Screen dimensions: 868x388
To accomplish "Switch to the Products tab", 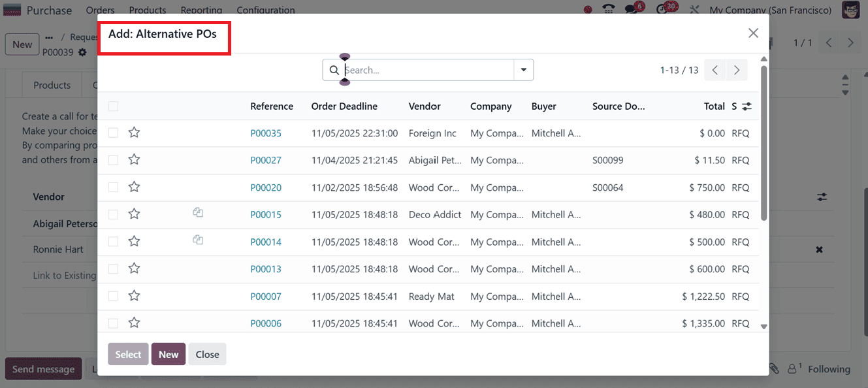I will pyautogui.click(x=52, y=84).
